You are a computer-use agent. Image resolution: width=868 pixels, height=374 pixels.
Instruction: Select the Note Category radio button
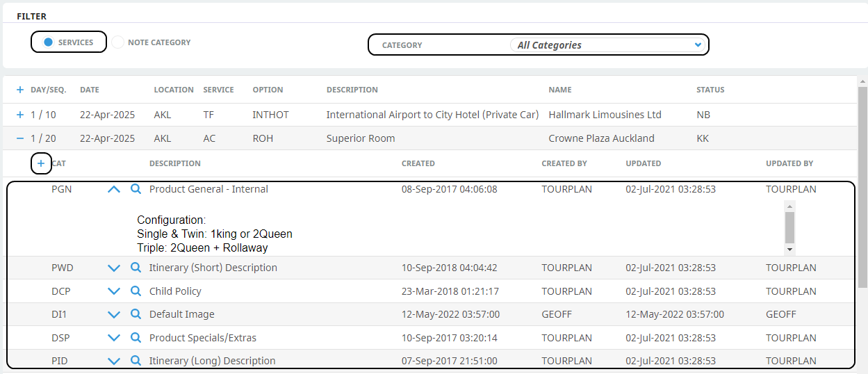point(118,42)
